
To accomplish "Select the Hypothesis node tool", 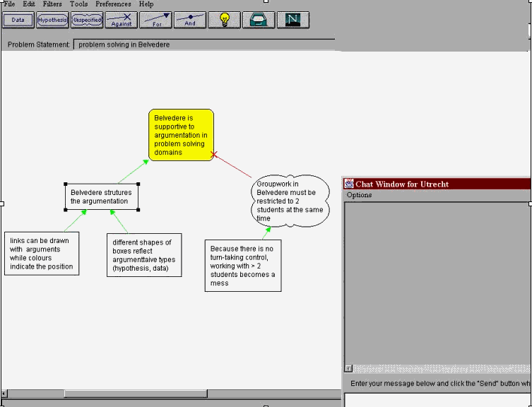I will pos(52,20).
